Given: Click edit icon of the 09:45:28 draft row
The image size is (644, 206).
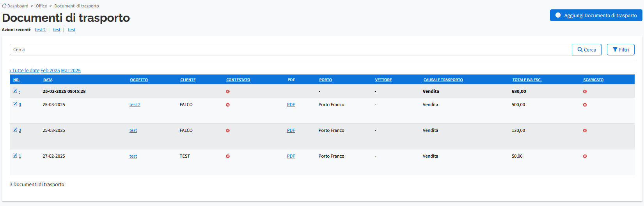Looking at the screenshot, I should (15, 91).
